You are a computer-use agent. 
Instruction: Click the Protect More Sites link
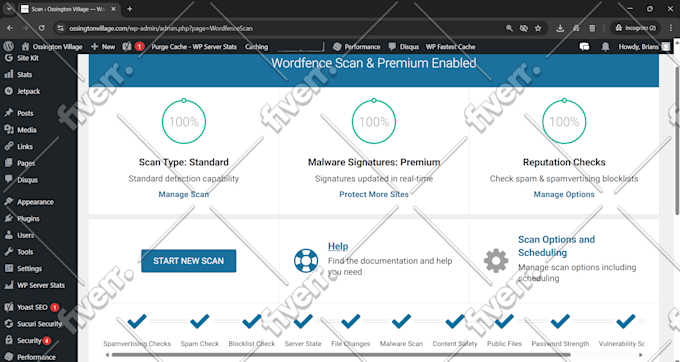click(374, 194)
